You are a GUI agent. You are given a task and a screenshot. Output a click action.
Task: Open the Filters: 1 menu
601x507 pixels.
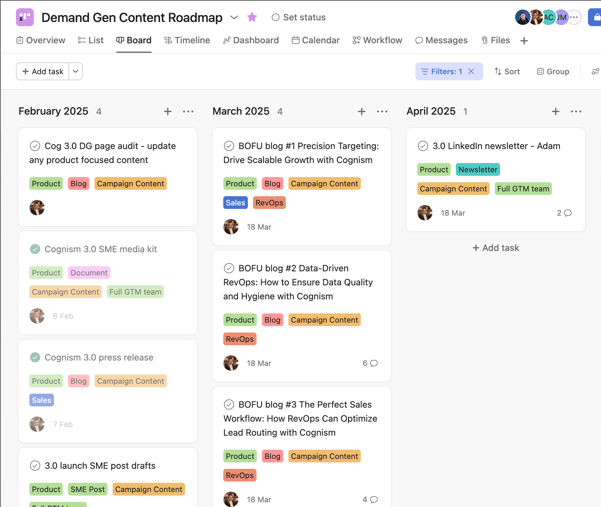point(442,71)
